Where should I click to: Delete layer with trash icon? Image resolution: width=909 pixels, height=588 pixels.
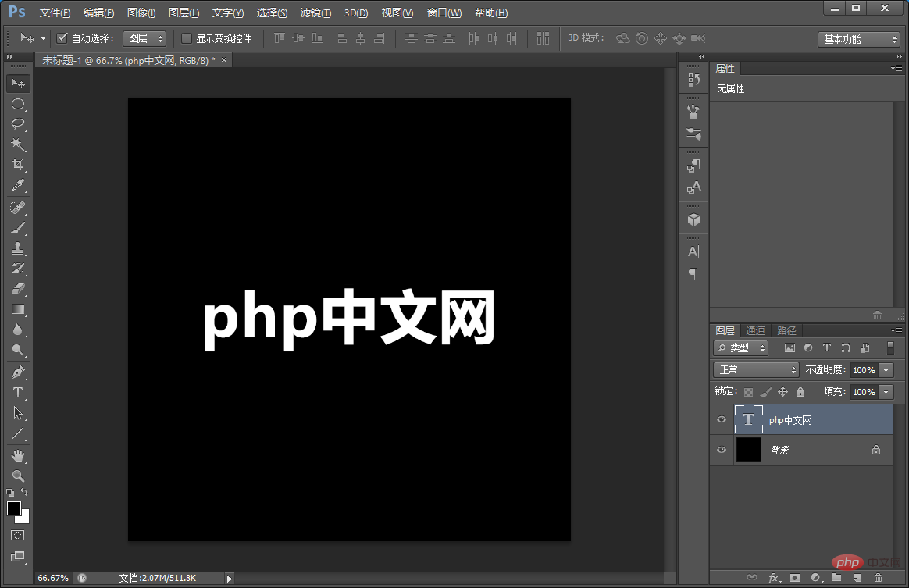coord(879,578)
